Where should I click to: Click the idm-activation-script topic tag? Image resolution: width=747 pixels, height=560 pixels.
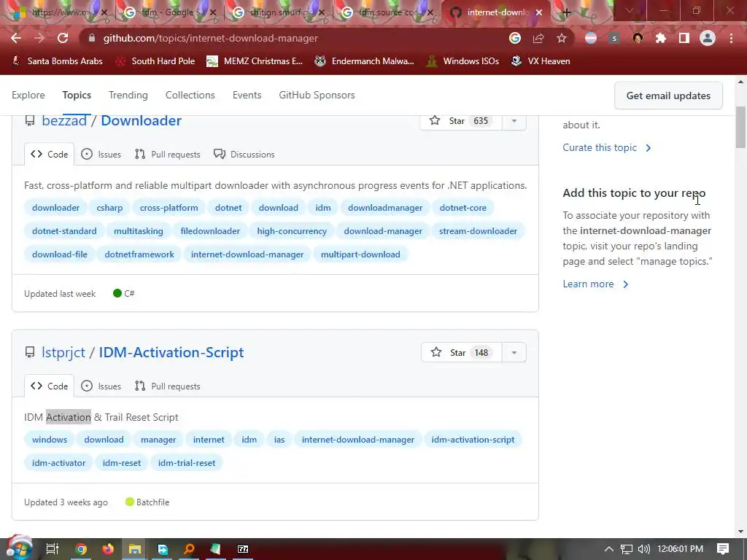click(473, 440)
